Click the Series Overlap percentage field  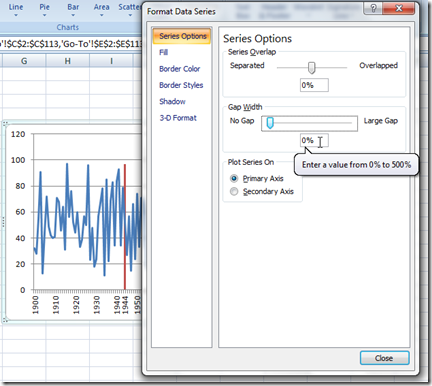pos(314,85)
